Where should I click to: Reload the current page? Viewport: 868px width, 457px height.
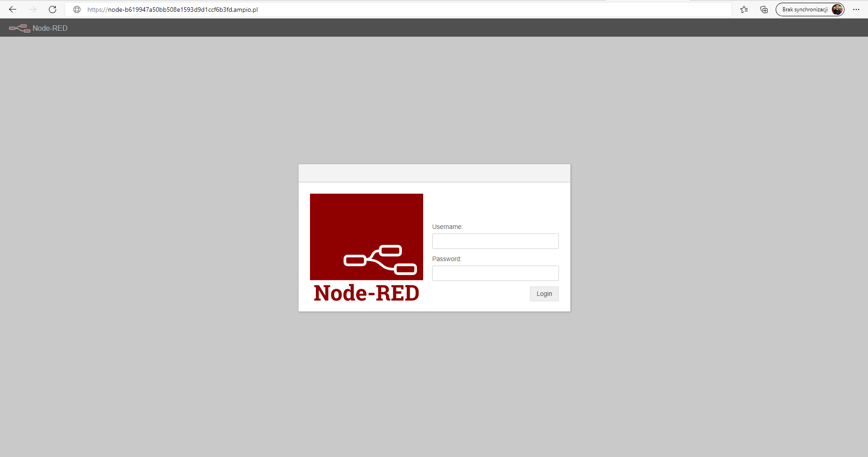coord(52,10)
